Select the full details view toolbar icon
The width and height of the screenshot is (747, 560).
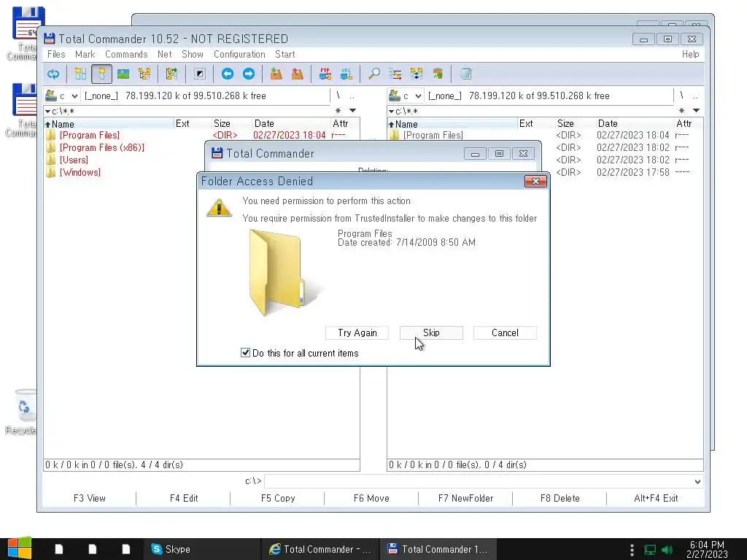click(102, 74)
